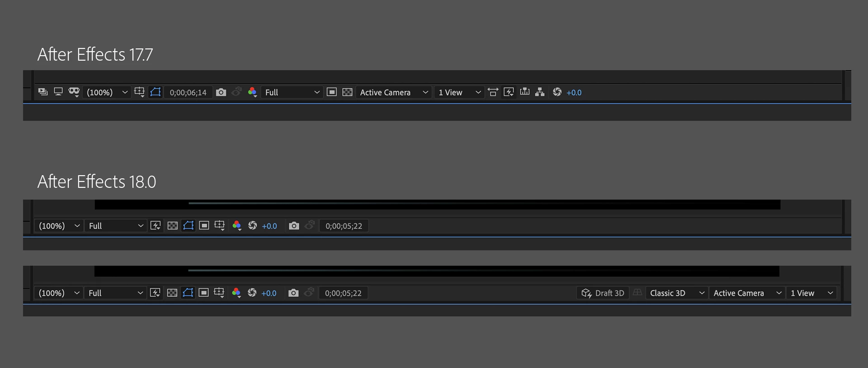Reset exposure icon in 18.0 toolbar without Draft 3D
This screenshot has height=368, width=868.
coord(253,225)
